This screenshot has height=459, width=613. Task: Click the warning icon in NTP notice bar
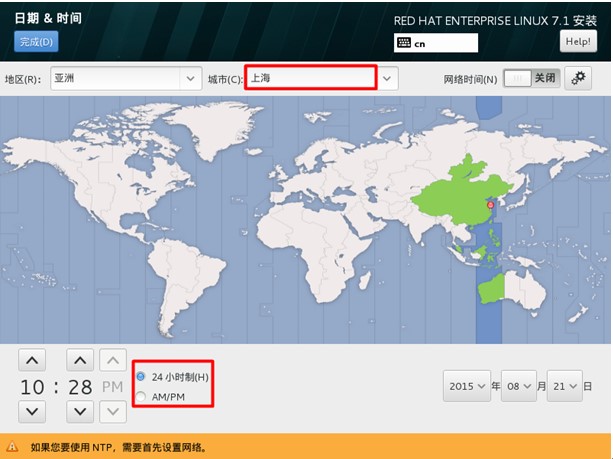pyautogui.click(x=12, y=447)
